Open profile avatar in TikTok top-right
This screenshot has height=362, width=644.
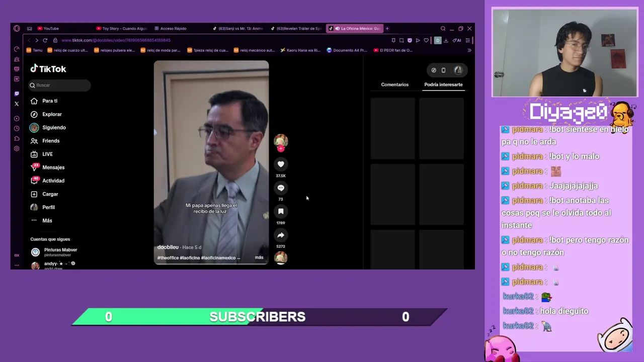point(458,70)
